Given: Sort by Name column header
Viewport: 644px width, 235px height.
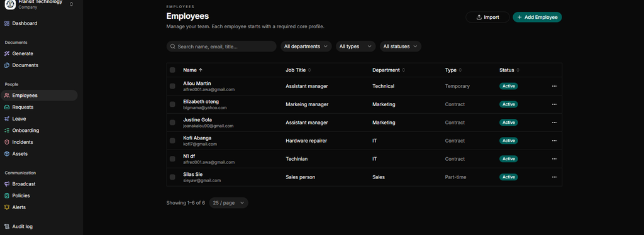Looking at the screenshot, I should click(x=192, y=70).
